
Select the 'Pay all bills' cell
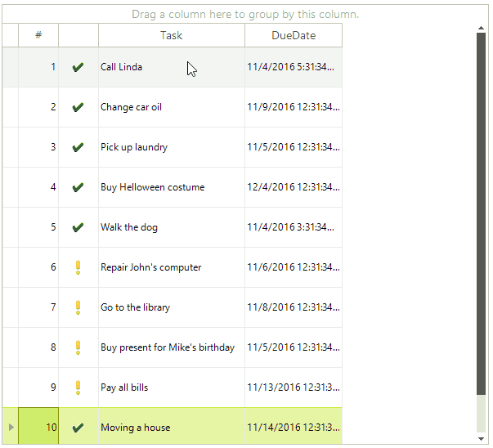click(172, 388)
